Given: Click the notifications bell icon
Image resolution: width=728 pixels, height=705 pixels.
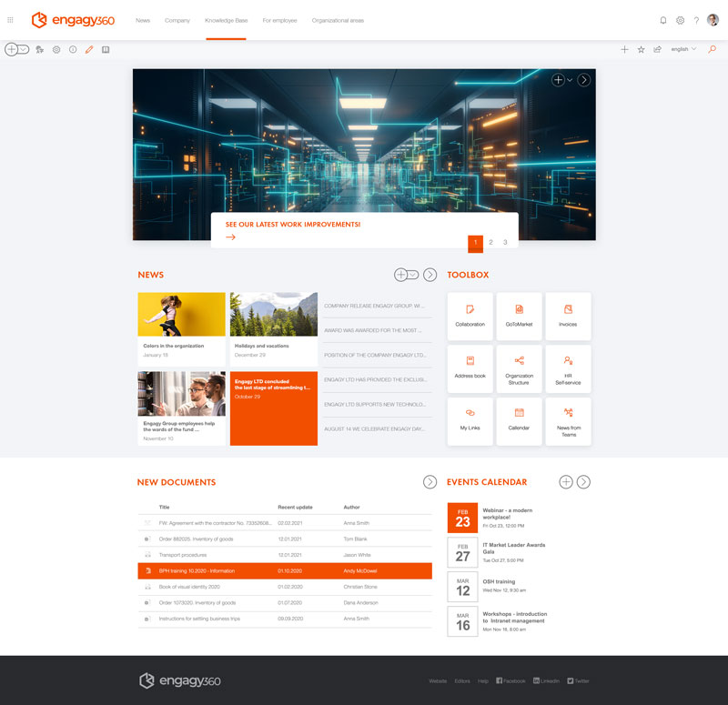Looking at the screenshot, I should (x=662, y=20).
